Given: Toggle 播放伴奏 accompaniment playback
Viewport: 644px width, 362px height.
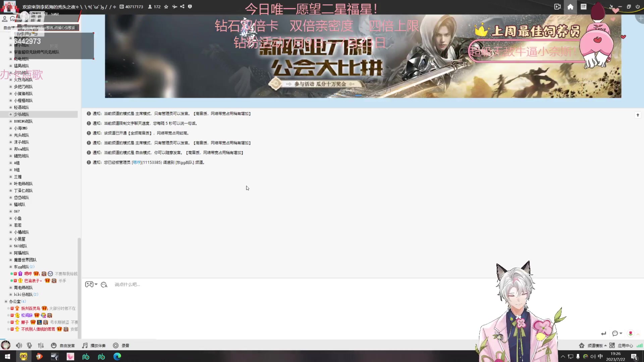Looking at the screenshot, I should (94, 346).
